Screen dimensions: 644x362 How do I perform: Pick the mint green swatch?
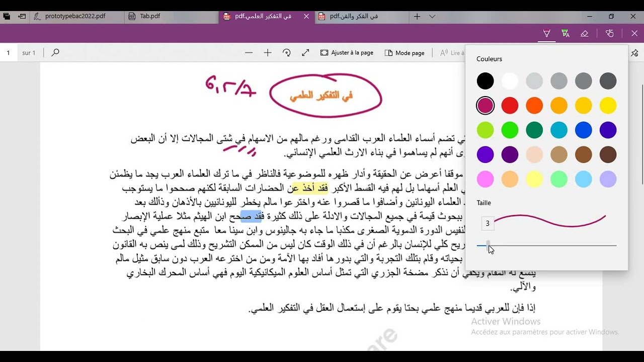pos(559,179)
